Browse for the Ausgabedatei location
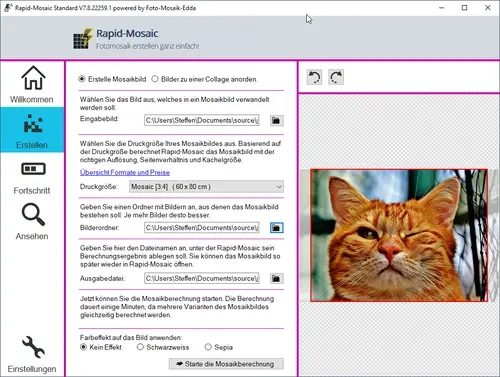 (276, 278)
